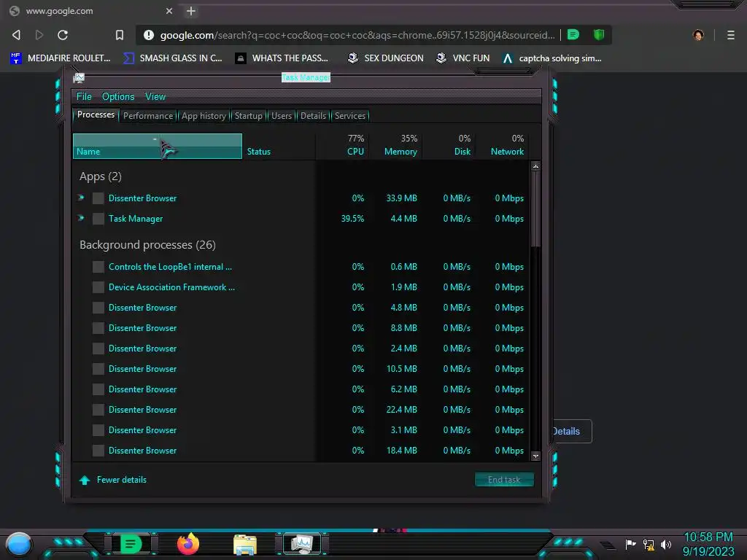Click the process list scrollbar thumb
The width and height of the screenshot is (747, 560).
click(x=535, y=209)
